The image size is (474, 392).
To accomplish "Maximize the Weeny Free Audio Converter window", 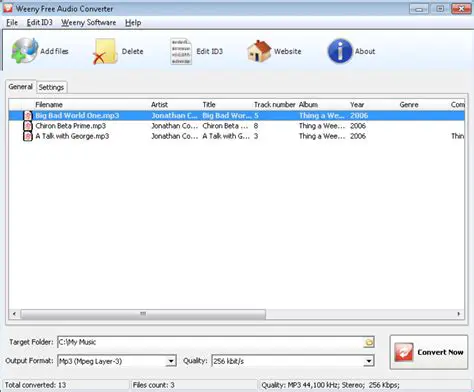I will pyautogui.click(x=440, y=9).
